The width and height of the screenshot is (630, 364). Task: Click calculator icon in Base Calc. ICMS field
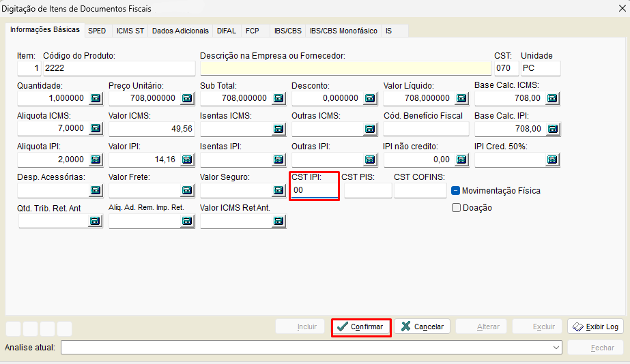click(x=553, y=98)
